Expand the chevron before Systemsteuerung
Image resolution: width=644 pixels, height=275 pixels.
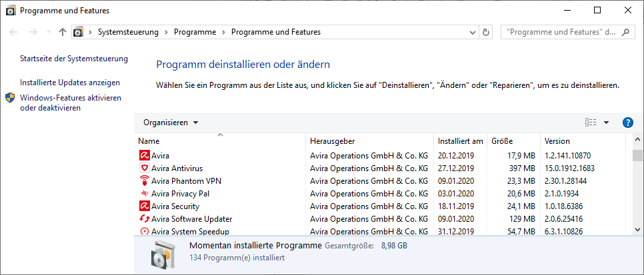89,32
